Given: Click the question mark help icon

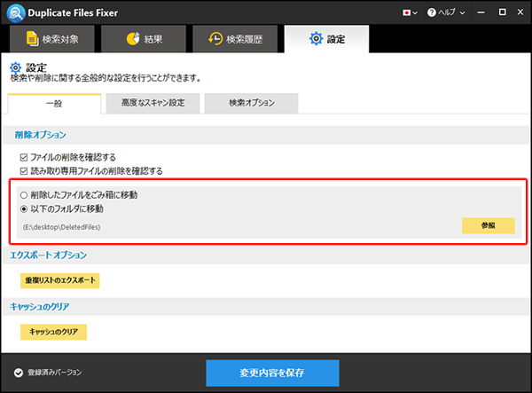Looking at the screenshot, I should point(431,12).
